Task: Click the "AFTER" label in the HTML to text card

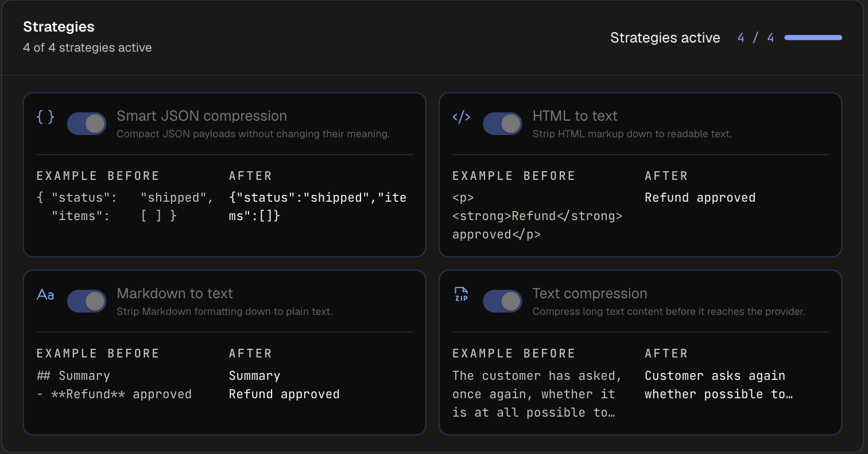Action: 666,176
